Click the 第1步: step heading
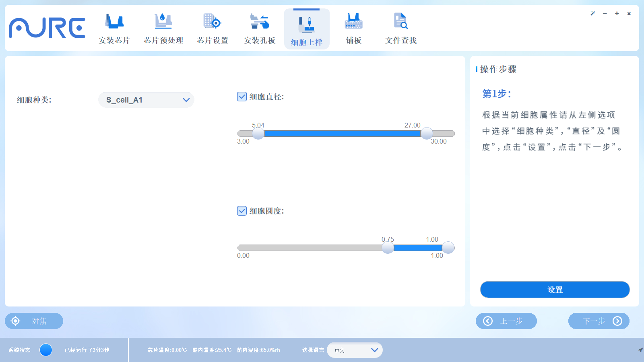 (x=497, y=94)
